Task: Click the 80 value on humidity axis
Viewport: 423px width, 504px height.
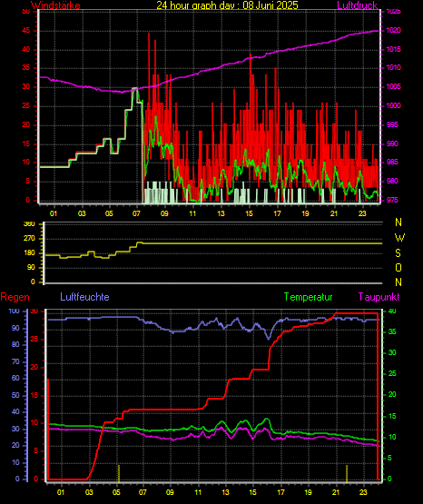Action: [x=15, y=344]
